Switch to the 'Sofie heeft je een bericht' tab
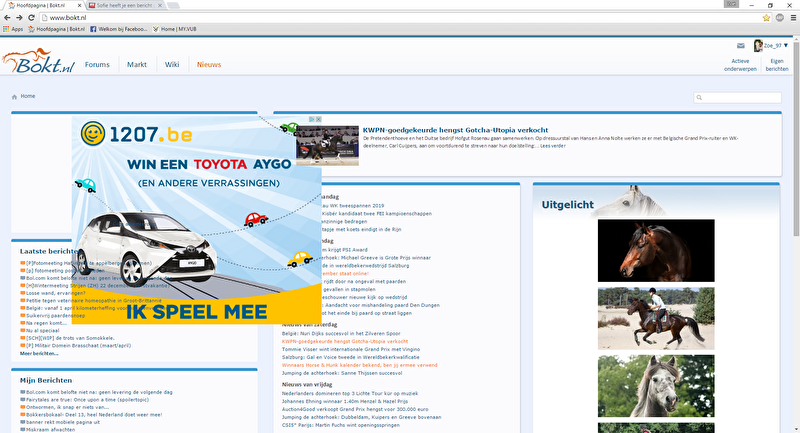Image resolution: width=800 pixels, height=433 pixels. click(126, 5)
